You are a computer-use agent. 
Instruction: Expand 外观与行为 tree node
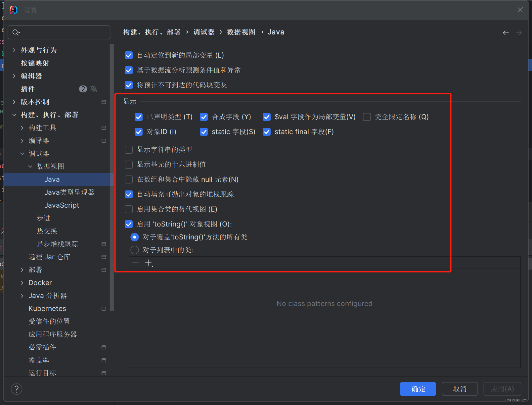(x=14, y=50)
